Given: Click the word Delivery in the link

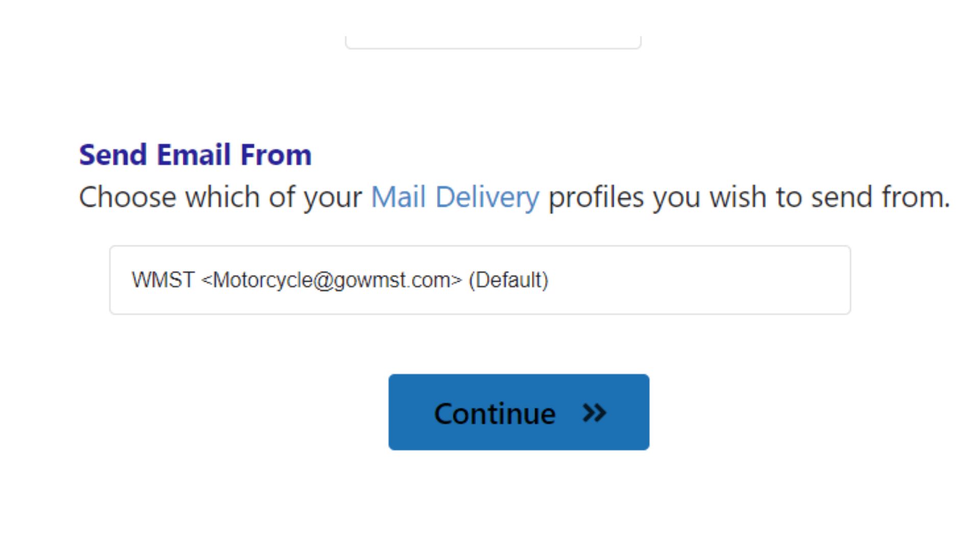Looking at the screenshot, I should click(x=487, y=197).
